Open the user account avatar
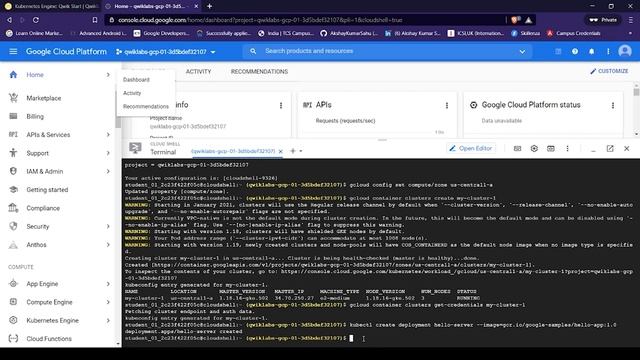Screen dimensions: 640x360 click(x=625, y=51)
